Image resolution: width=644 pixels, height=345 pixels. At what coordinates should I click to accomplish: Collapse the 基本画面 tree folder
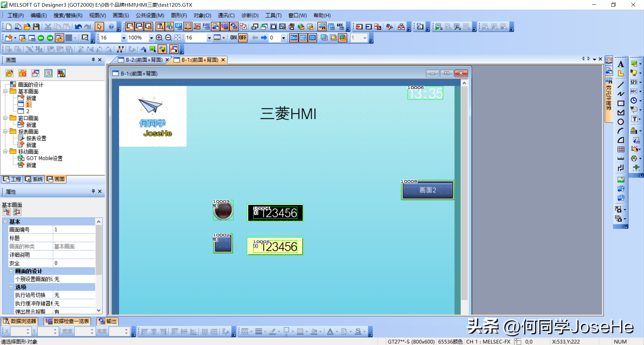tap(5, 91)
